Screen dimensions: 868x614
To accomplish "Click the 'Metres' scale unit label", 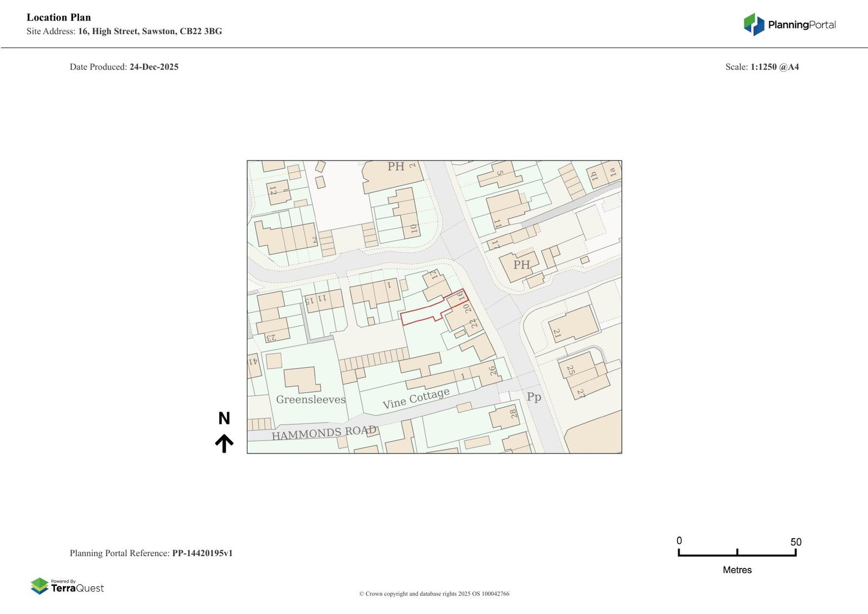I will coord(737,570).
